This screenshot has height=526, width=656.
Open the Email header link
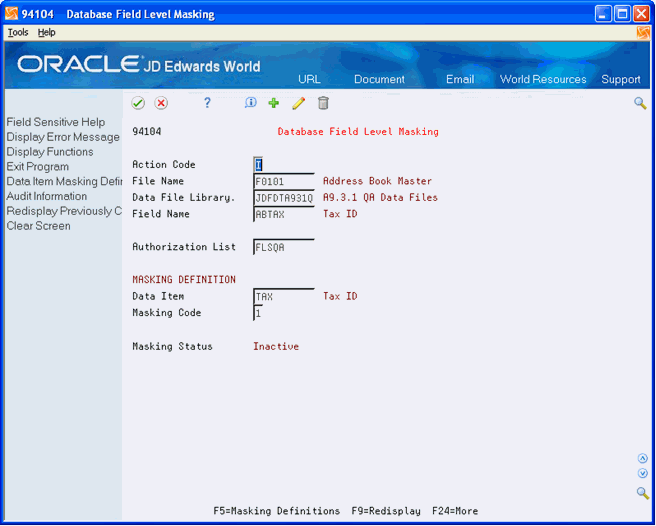(x=460, y=79)
